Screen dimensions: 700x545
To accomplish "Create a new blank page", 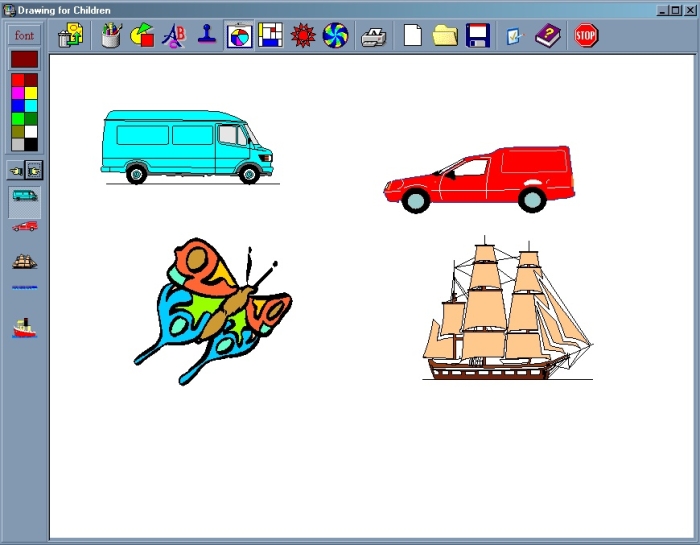I will click(412, 37).
